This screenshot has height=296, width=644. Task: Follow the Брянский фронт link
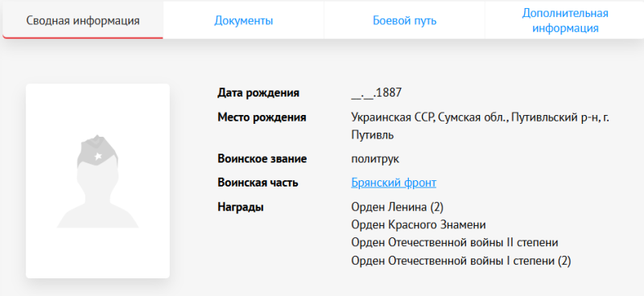tap(394, 183)
